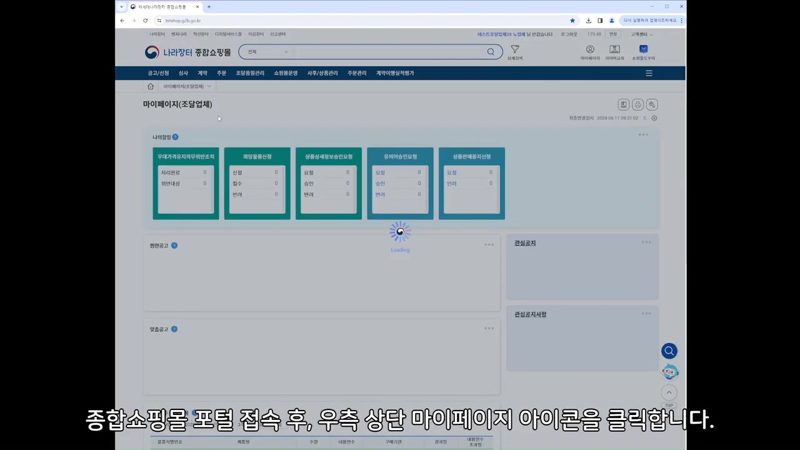800x450 pixels.
Task: Click the browser bookmark star icon
Action: pyautogui.click(x=572, y=21)
